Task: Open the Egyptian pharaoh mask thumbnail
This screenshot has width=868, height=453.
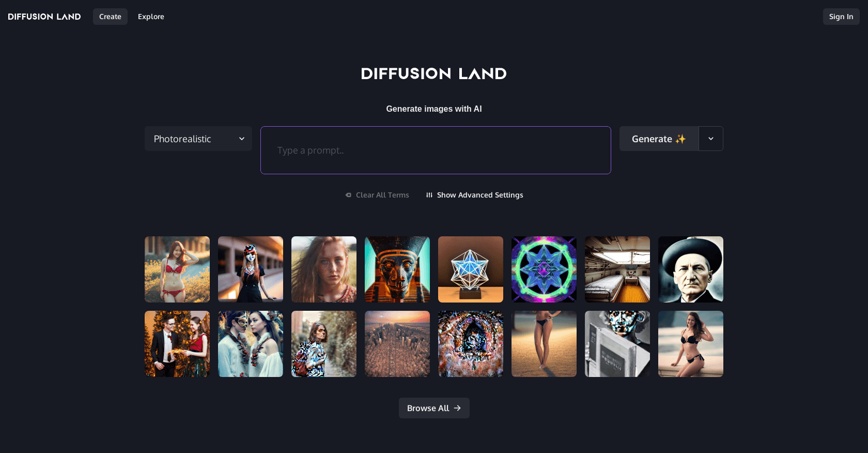Action: pyautogui.click(x=397, y=269)
